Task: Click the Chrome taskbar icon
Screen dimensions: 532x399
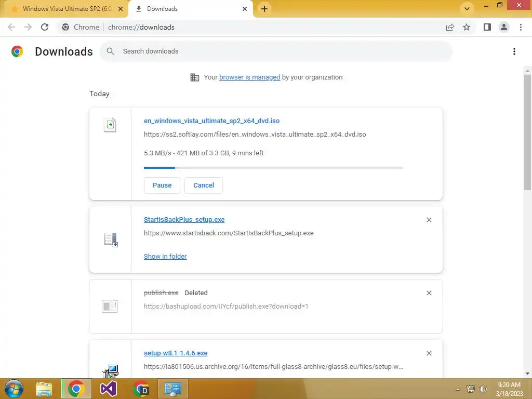Action: pos(76,389)
